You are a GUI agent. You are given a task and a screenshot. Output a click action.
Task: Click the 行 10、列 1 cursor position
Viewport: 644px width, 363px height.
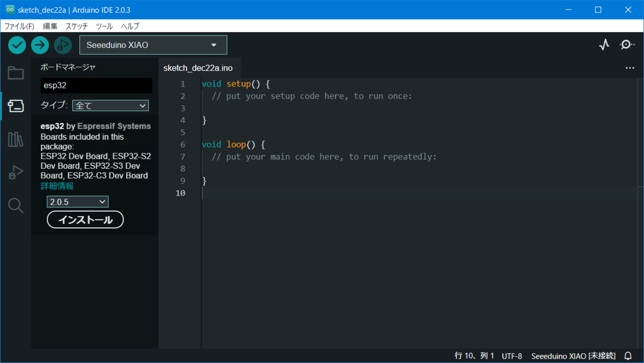[474, 356]
